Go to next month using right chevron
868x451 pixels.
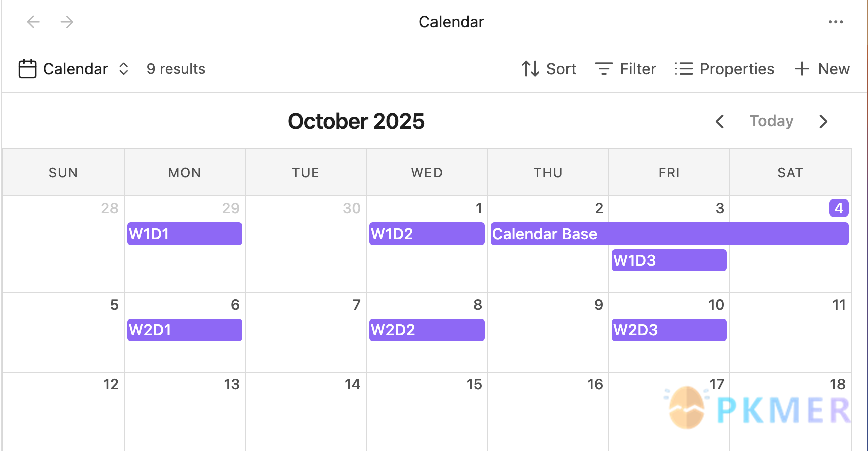tap(823, 121)
